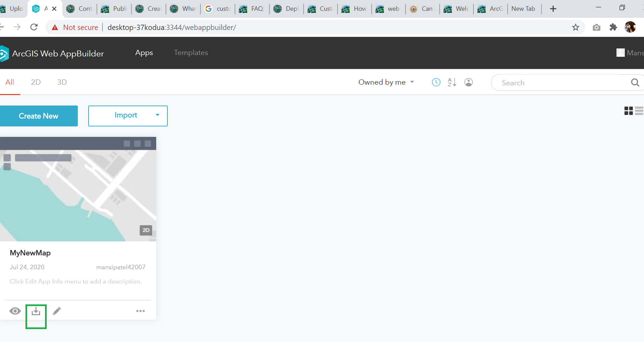This screenshot has height=342, width=644.
Task: Open the Apps menu
Action: pos(144,53)
